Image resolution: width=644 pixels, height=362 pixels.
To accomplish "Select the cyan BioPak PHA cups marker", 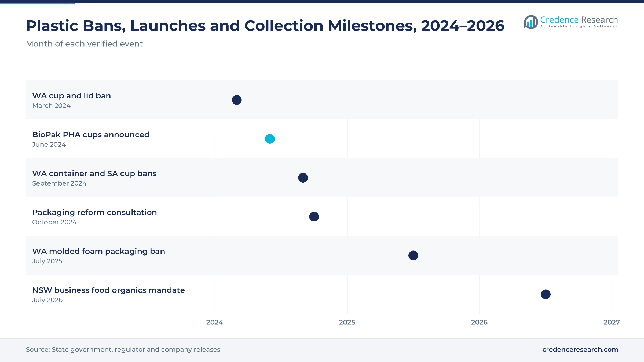I will pyautogui.click(x=270, y=139).
